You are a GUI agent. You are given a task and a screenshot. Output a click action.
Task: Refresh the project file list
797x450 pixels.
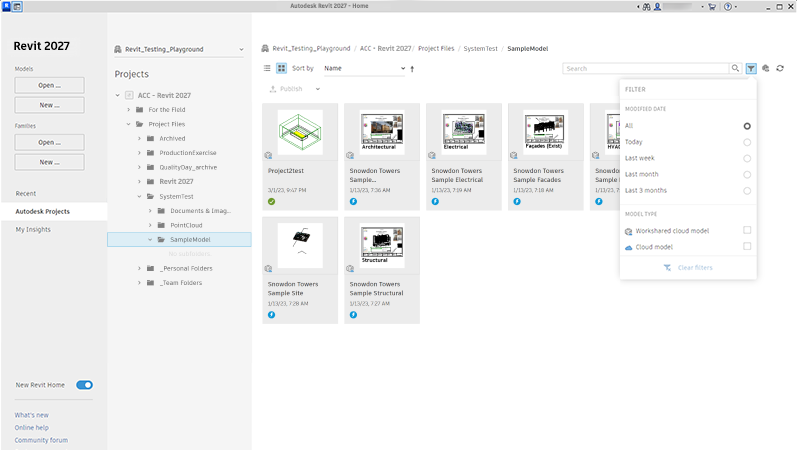[x=780, y=68]
